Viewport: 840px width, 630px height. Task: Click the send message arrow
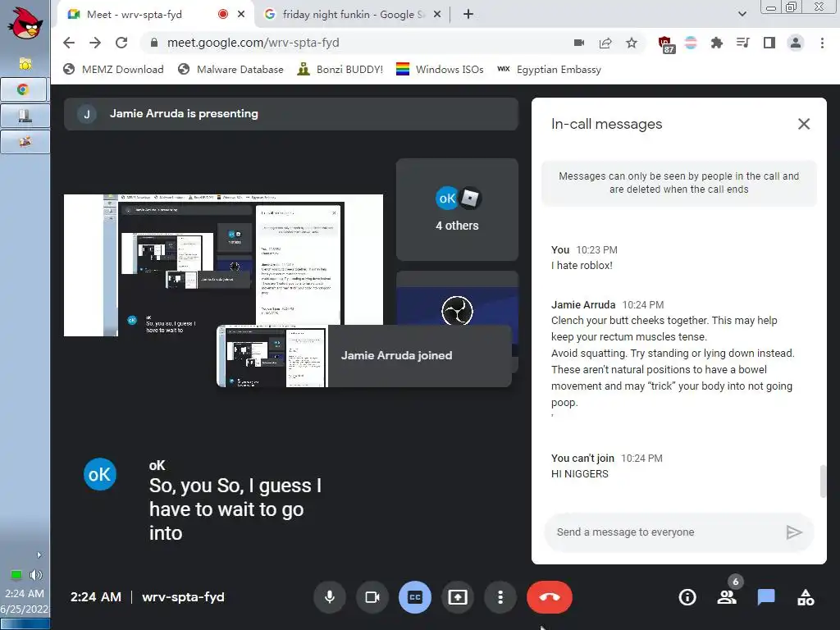coord(794,532)
